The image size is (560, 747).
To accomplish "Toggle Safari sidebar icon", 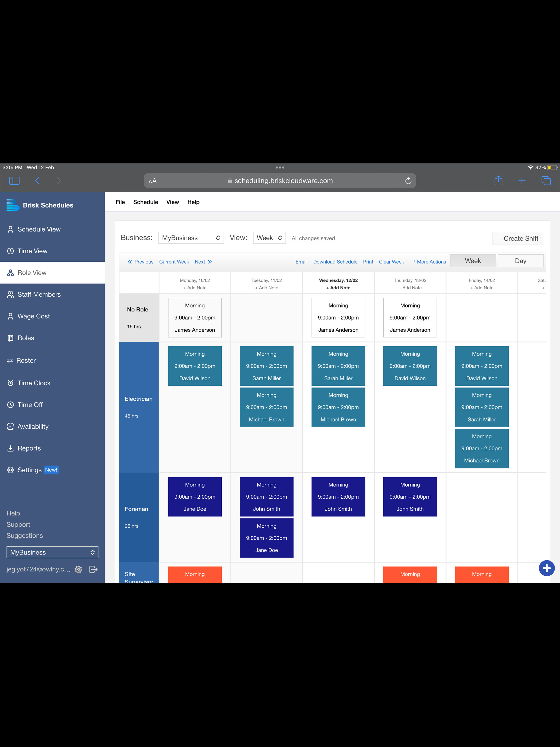I will click(14, 181).
